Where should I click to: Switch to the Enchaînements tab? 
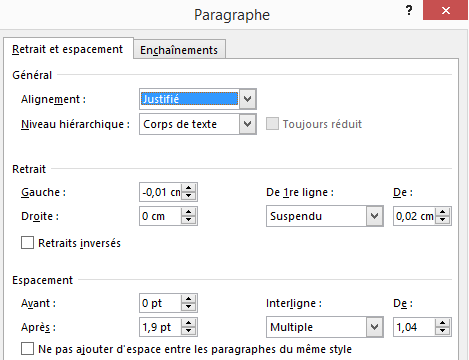(x=179, y=50)
